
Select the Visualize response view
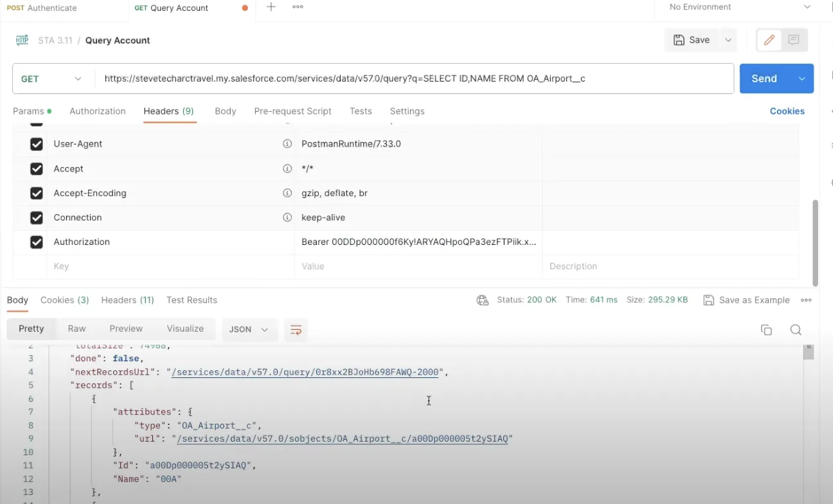(x=185, y=328)
